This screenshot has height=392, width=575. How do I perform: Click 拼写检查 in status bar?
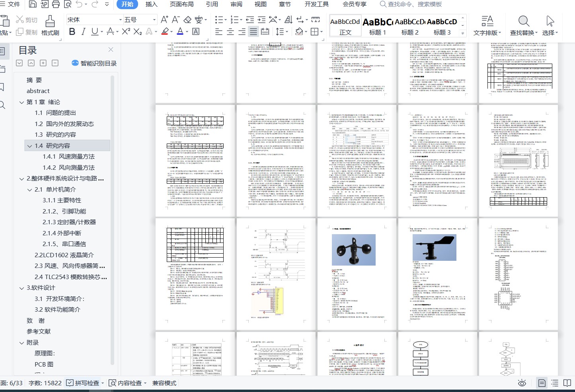[85, 383]
